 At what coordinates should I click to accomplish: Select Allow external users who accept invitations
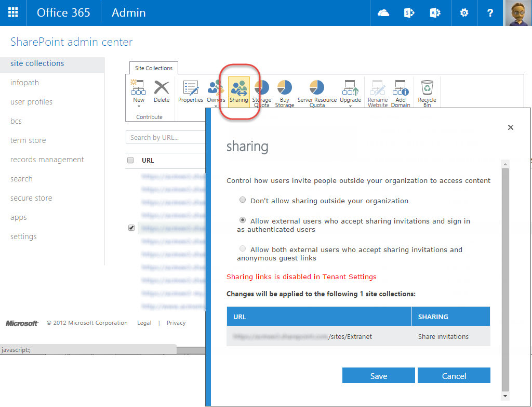coord(243,220)
